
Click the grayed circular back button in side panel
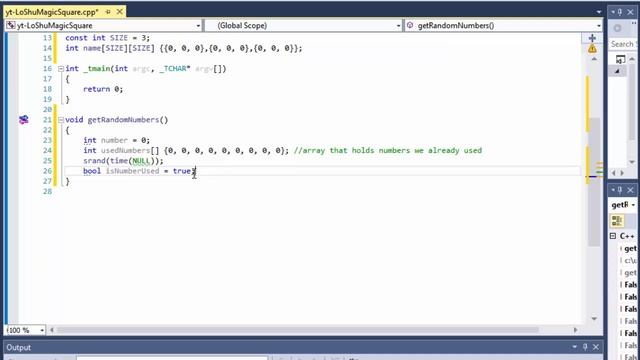click(618, 28)
